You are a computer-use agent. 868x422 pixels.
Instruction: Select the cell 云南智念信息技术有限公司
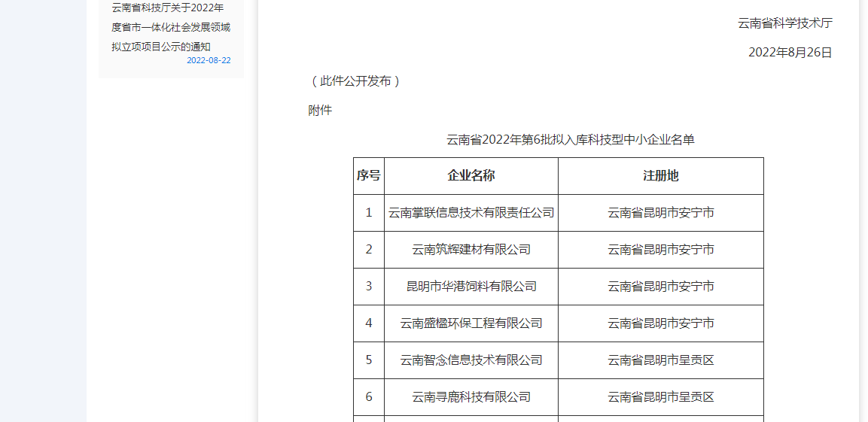pos(471,360)
